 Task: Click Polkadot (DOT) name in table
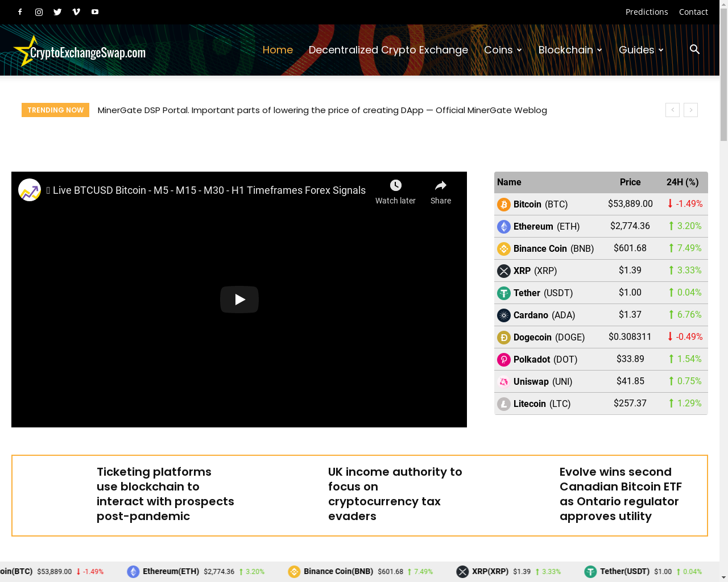point(545,359)
